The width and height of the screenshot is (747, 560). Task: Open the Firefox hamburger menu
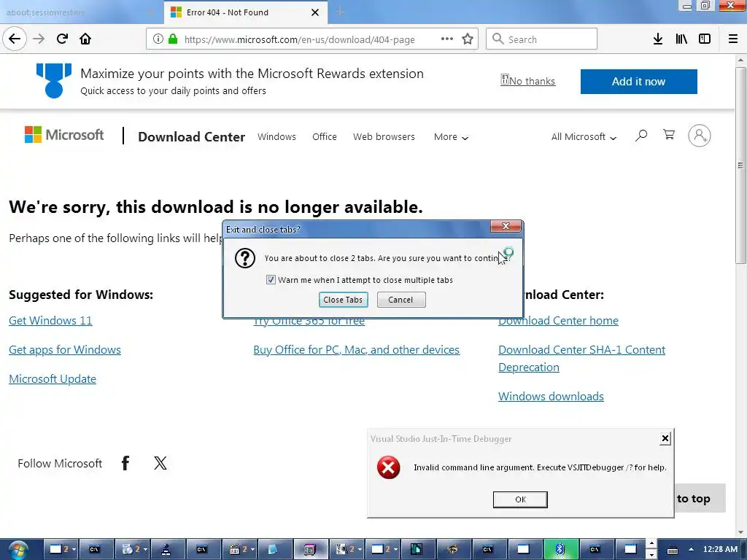(733, 39)
